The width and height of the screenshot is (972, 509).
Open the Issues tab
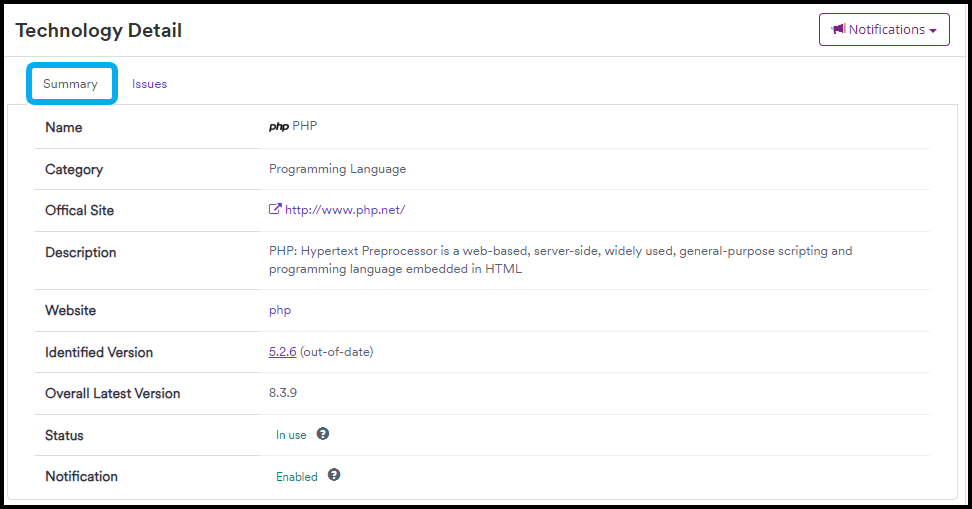pyautogui.click(x=149, y=84)
